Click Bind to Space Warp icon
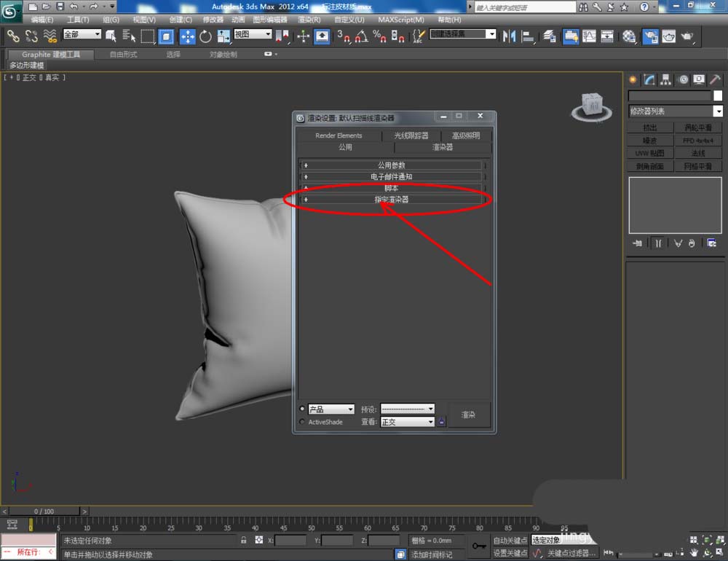Screen dimensions: 728x561 [50, 36]
